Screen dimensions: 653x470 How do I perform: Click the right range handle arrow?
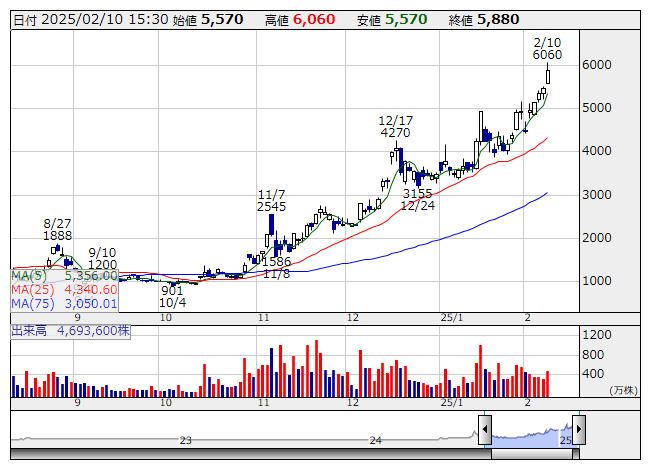(579, 430)
